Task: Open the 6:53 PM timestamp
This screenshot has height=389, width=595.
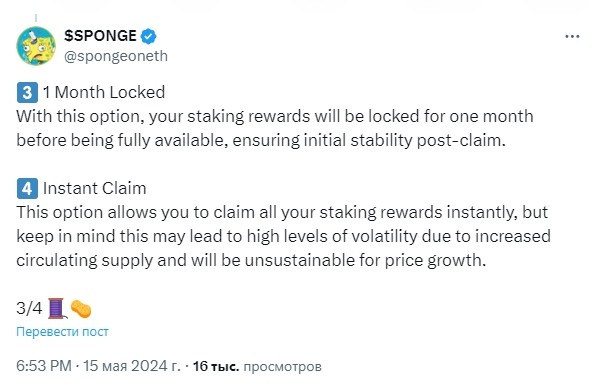Action: tap(44, 366)
